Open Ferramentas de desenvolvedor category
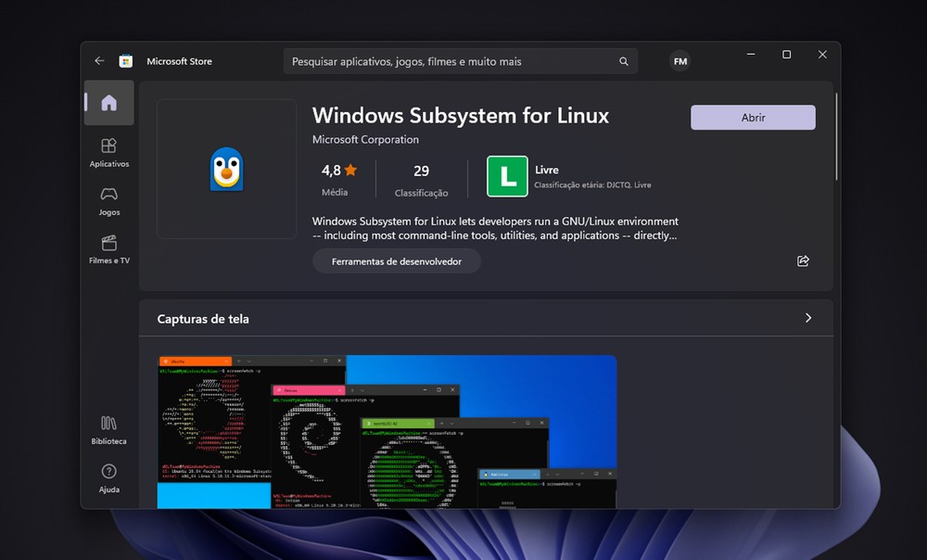Image resolution: width=927 pixels, height=560 pixels. pos(397,261)
